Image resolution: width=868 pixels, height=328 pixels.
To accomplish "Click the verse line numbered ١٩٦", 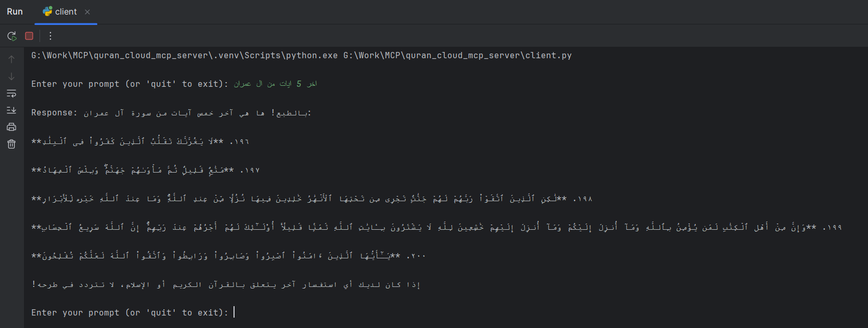I will pos(140,141).
